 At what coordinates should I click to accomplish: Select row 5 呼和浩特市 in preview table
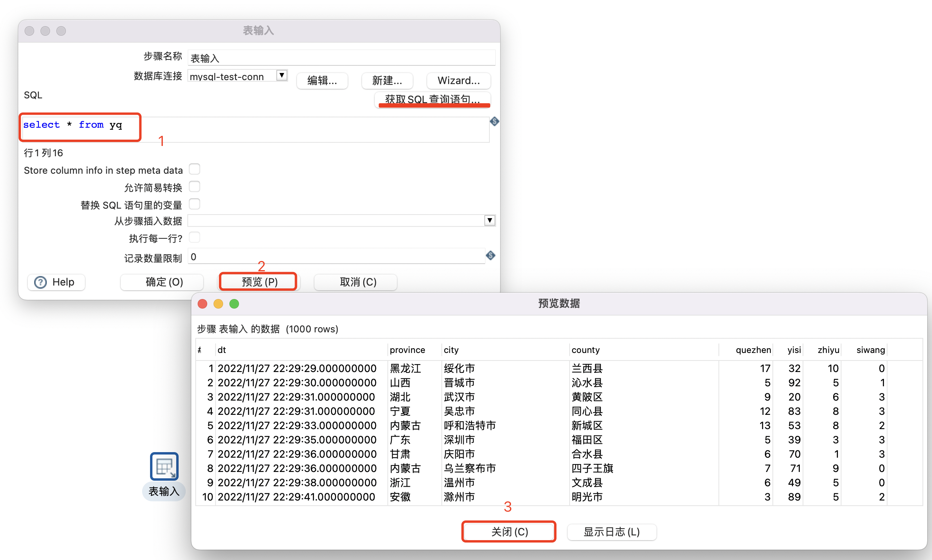click(470, 426)
